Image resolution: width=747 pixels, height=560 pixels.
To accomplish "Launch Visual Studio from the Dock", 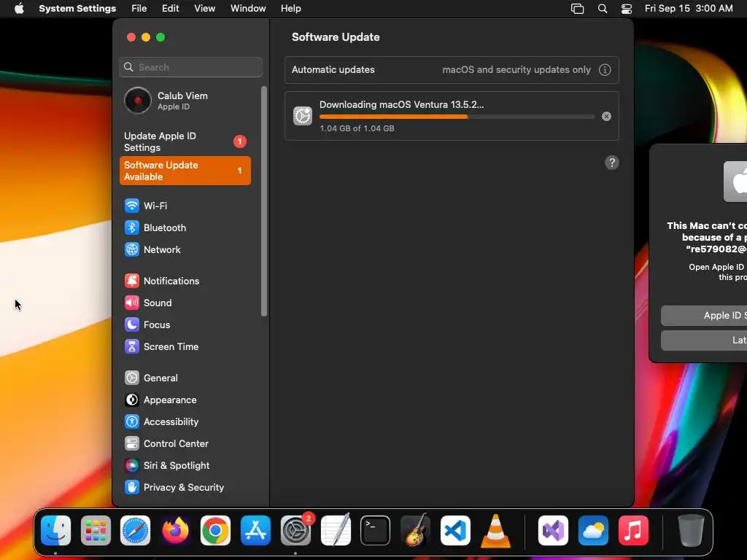I will (553, 530).
